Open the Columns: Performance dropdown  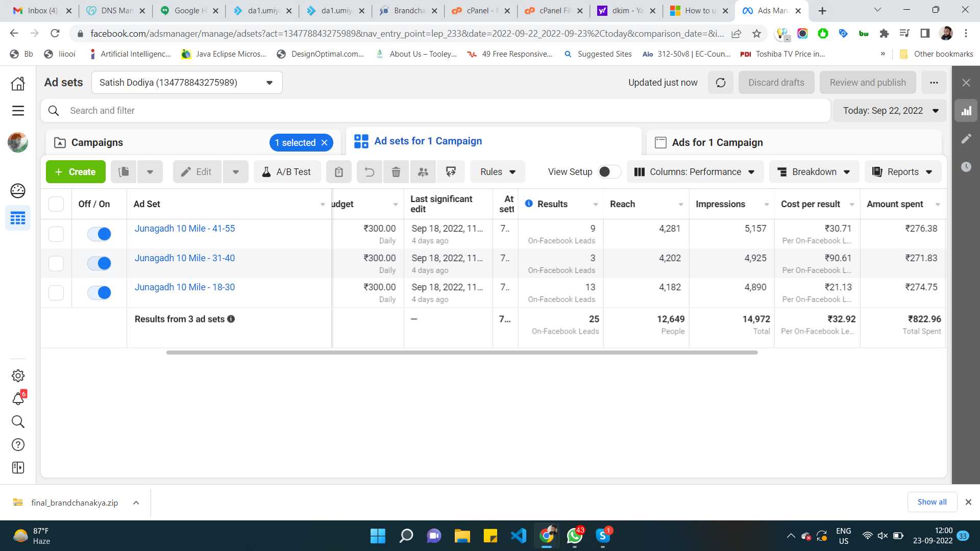pos(695,172)
